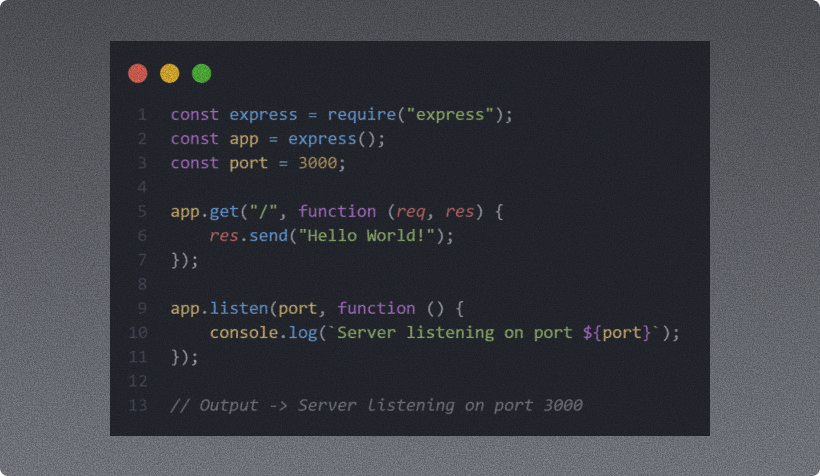Click the string "express" in the require call
This screenshot has width=820, height=476.
pos(450,115)
